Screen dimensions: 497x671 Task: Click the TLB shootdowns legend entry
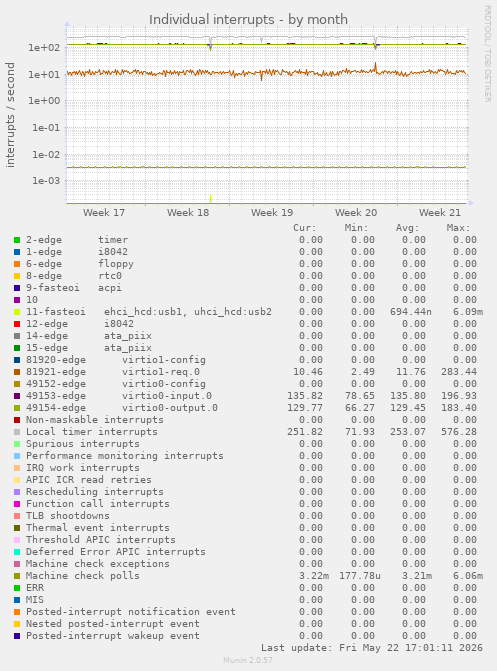pyautogui.click(x=68, y=516)
